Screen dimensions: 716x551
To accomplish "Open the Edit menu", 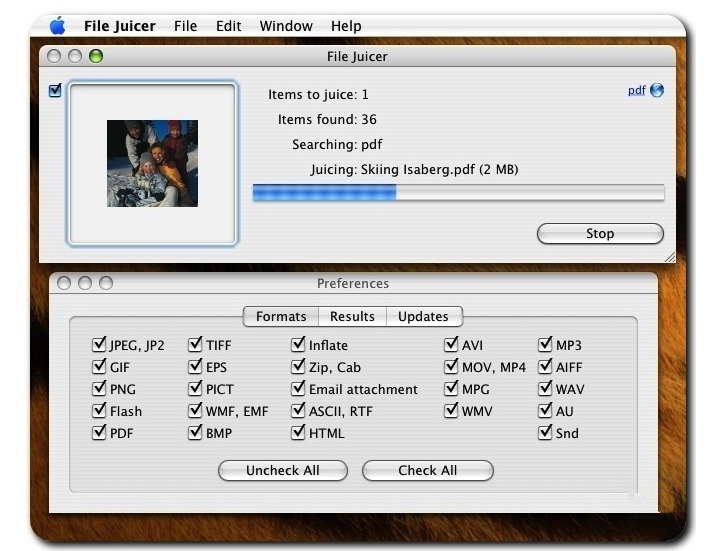I will (x=228, y=26).
